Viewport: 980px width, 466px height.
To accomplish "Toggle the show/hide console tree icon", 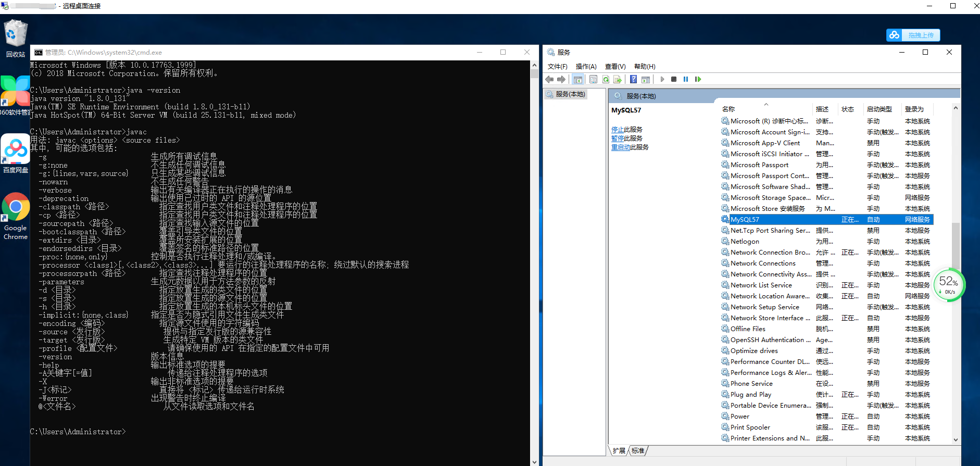I will point(577,79).
